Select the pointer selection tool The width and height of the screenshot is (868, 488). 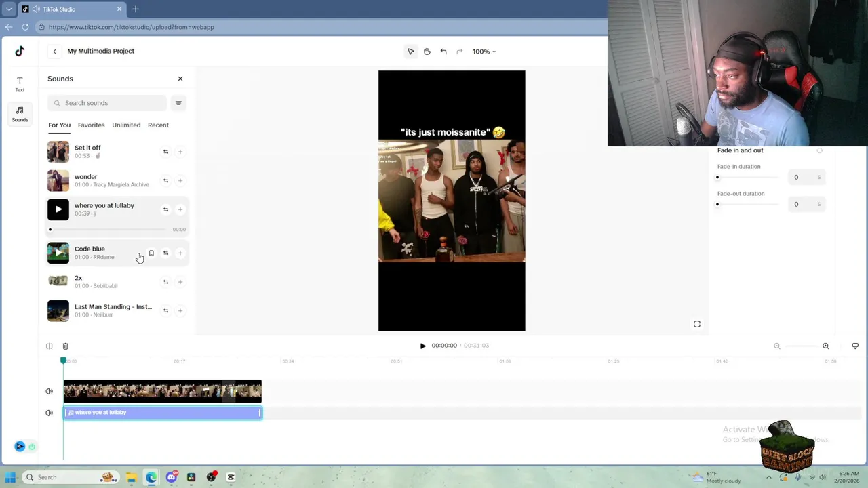[410, 52]
